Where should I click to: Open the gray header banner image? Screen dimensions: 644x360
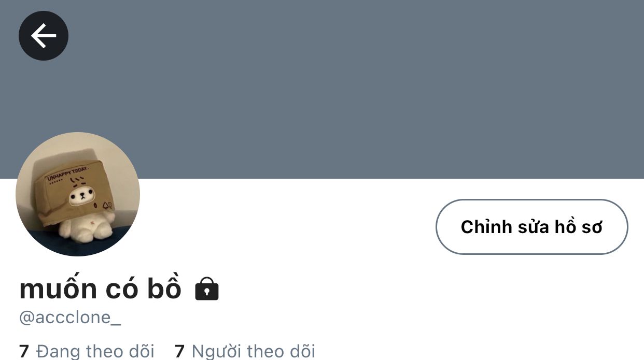click(322, 89)
